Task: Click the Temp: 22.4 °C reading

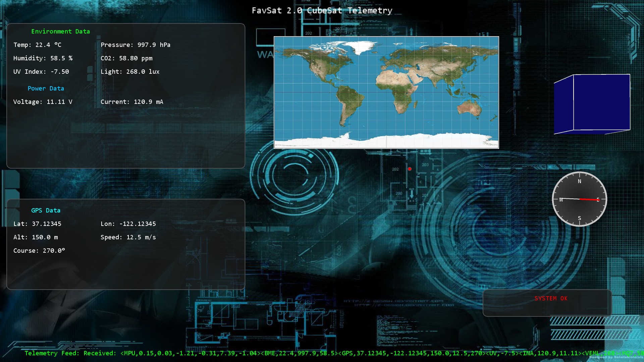Action: [x=37, y=45]
